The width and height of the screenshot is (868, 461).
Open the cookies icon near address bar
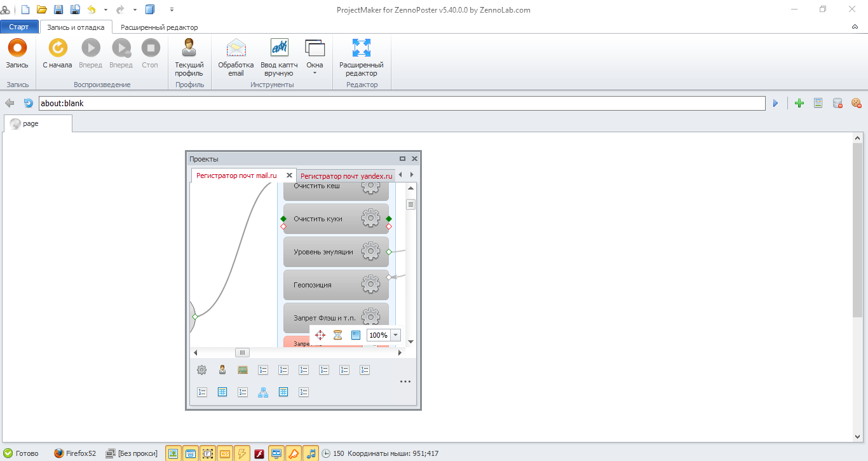coord(856,103)
